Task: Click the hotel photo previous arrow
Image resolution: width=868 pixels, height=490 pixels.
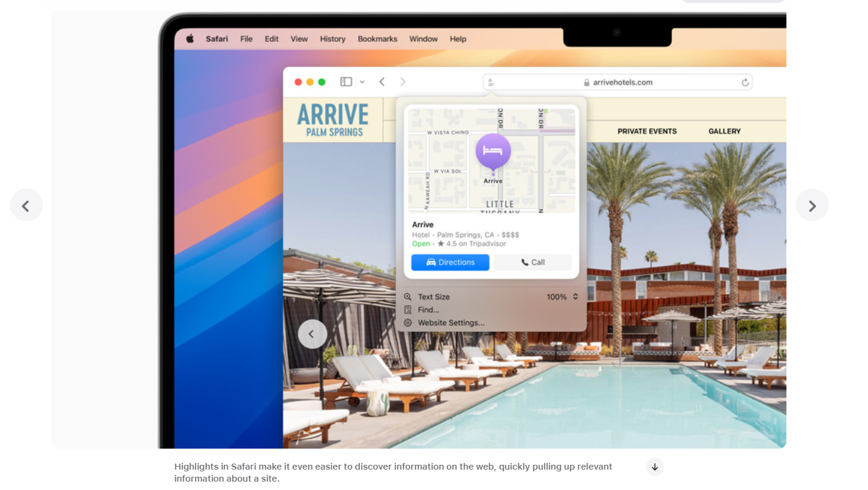Action: coord(313,334)
